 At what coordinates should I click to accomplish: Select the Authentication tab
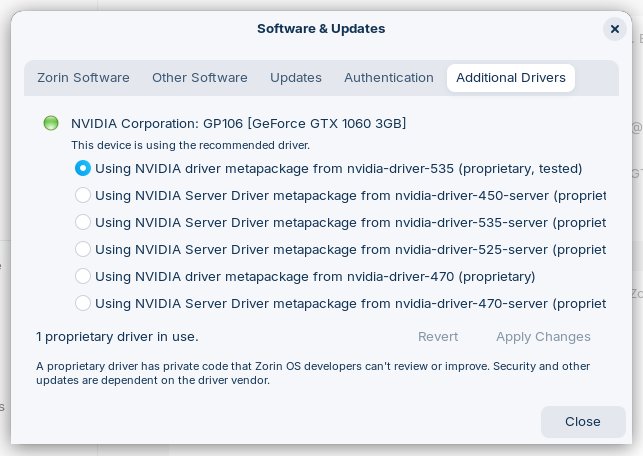coord(389,78)
